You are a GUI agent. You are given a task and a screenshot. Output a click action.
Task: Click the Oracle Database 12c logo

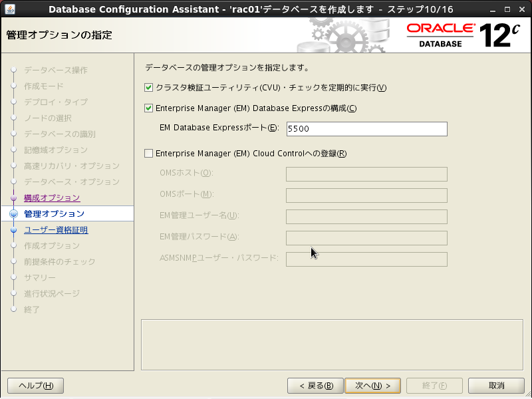463,35
